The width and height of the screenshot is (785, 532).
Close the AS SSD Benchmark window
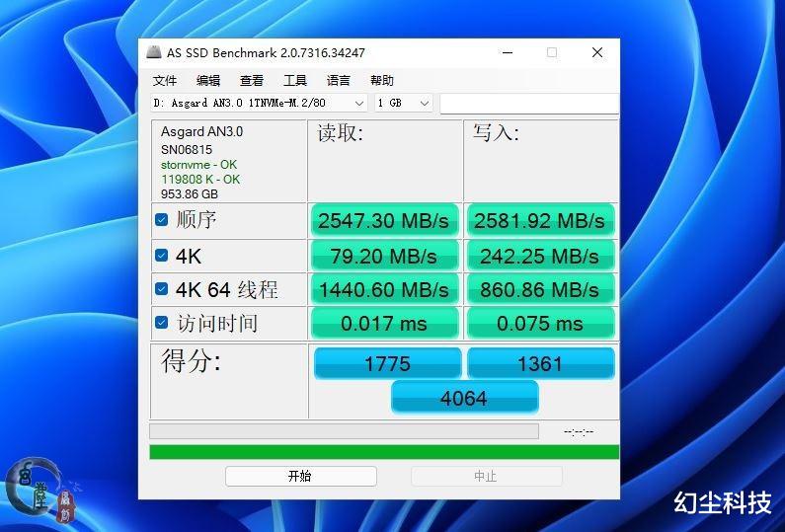(596, 52)
